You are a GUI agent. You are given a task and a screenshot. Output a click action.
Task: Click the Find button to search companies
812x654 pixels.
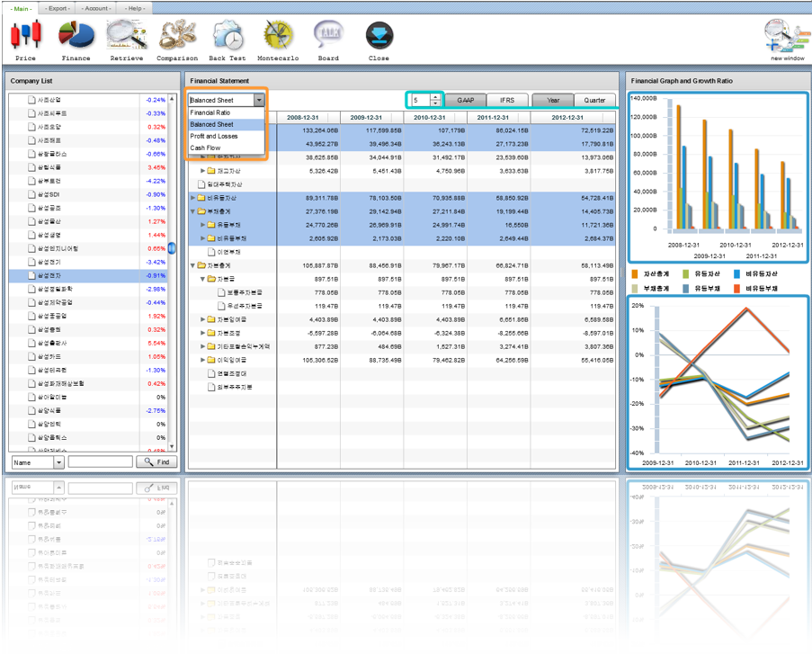[156, 461]
